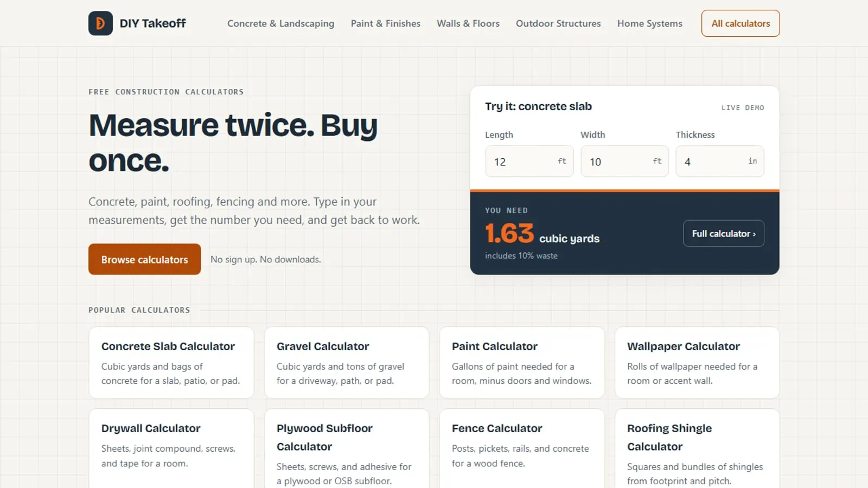This screenshot has width=868, height=488.
Task: Open the Concrete & Landscaping menu
Action: pyautogui.click(x=280, y=23)
